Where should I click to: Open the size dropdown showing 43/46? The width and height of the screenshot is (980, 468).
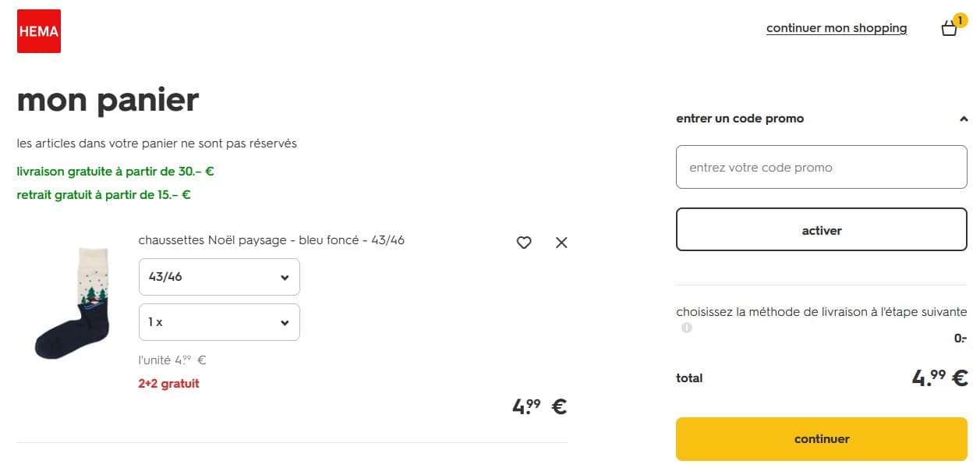218,277
